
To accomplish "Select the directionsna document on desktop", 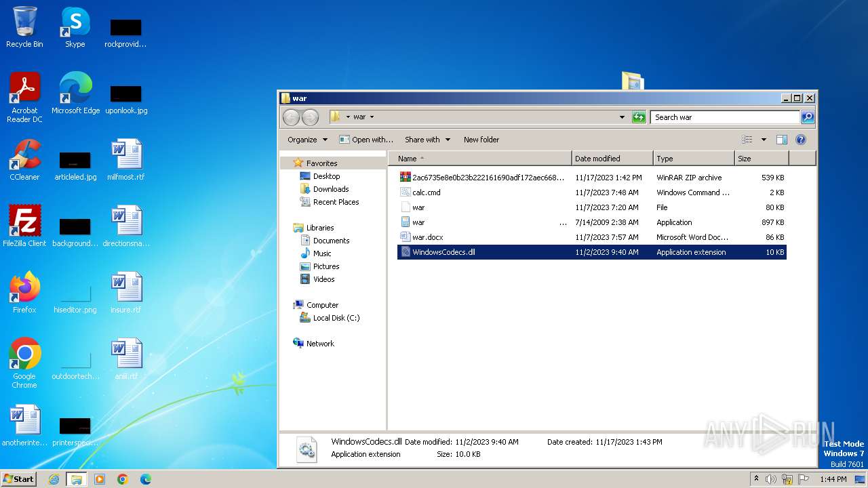I will [x=125, y=226].
